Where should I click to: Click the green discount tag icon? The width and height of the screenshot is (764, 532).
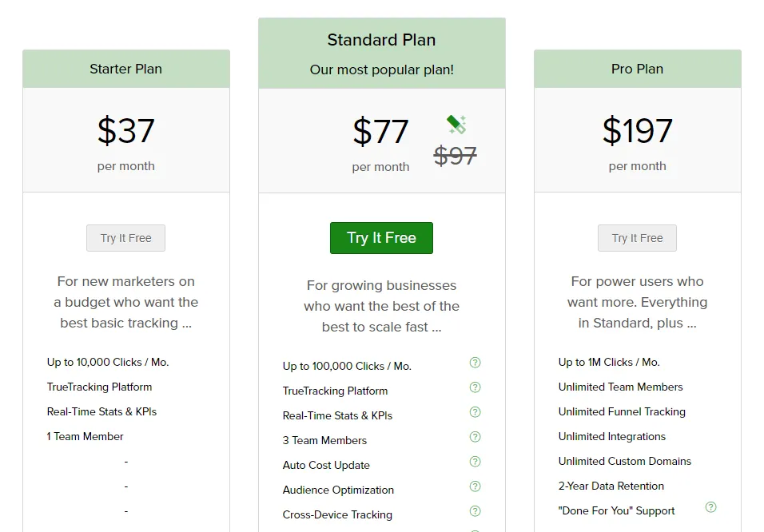pos(456,125)
